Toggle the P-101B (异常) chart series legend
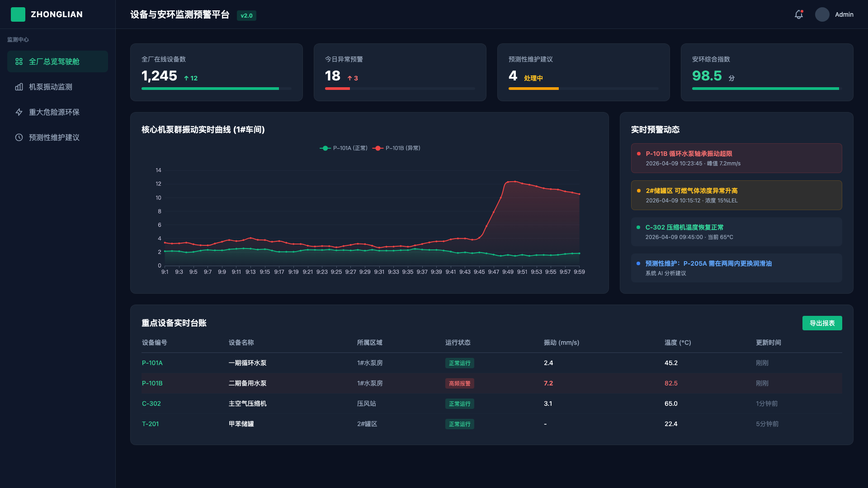 [396, 148]
